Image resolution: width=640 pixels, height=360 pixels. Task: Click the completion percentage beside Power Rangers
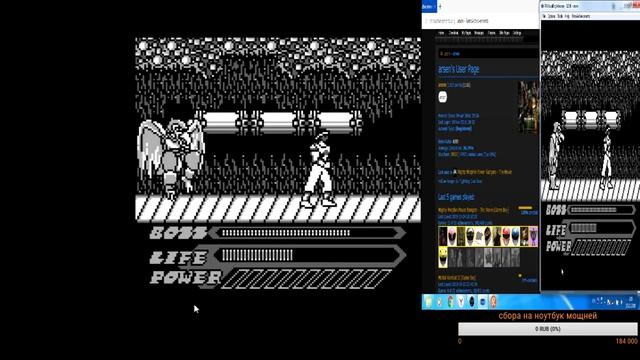[x=529, y=213]
